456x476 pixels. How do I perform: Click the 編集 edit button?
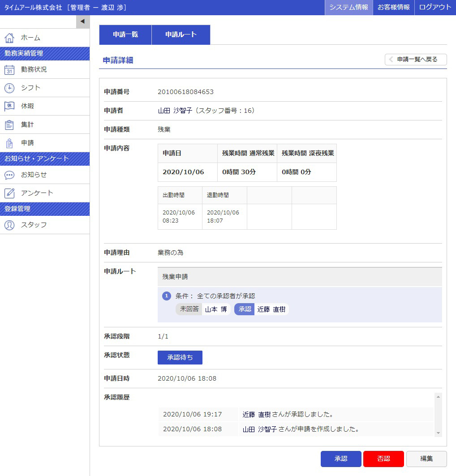point(426,459)
